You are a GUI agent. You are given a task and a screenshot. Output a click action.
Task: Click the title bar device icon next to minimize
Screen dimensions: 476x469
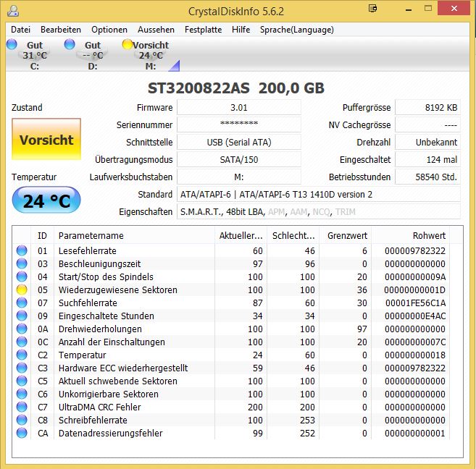(x=373, y=8)
